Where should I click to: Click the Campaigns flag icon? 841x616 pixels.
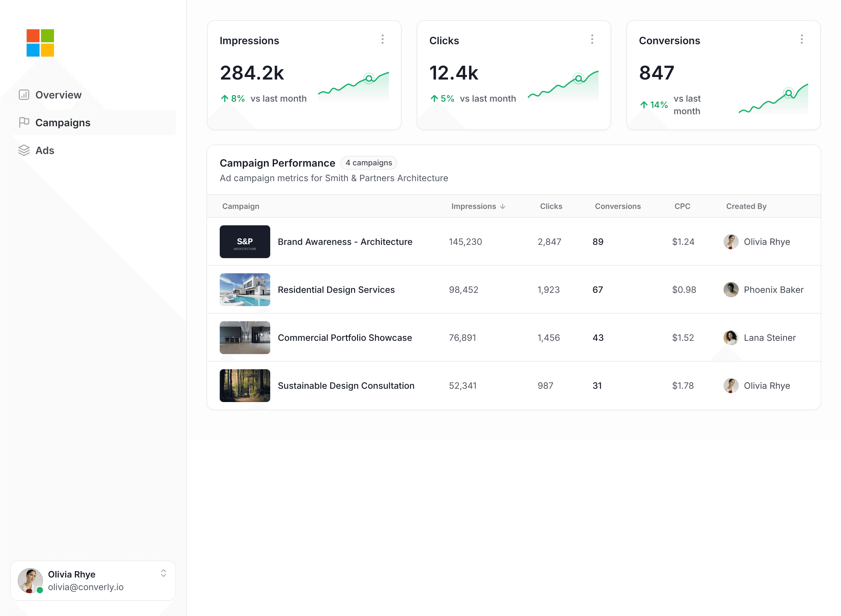point(24,122)
